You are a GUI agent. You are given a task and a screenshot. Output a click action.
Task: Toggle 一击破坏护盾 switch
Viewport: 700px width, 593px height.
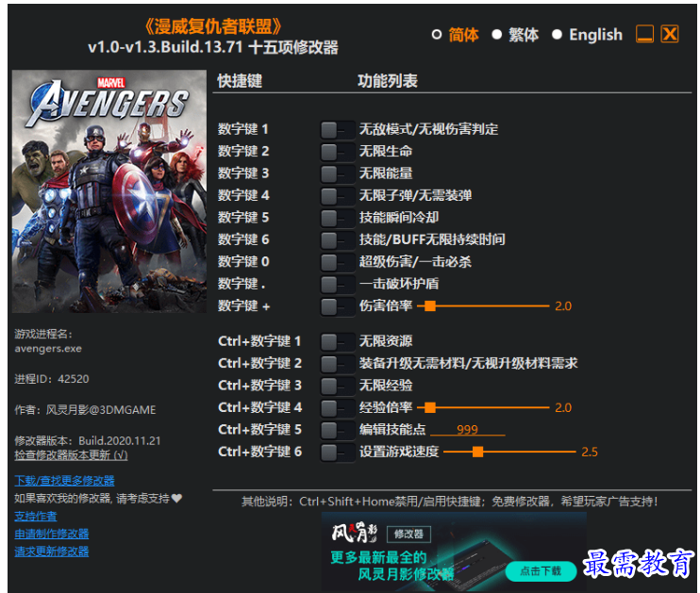click(338, 284)
